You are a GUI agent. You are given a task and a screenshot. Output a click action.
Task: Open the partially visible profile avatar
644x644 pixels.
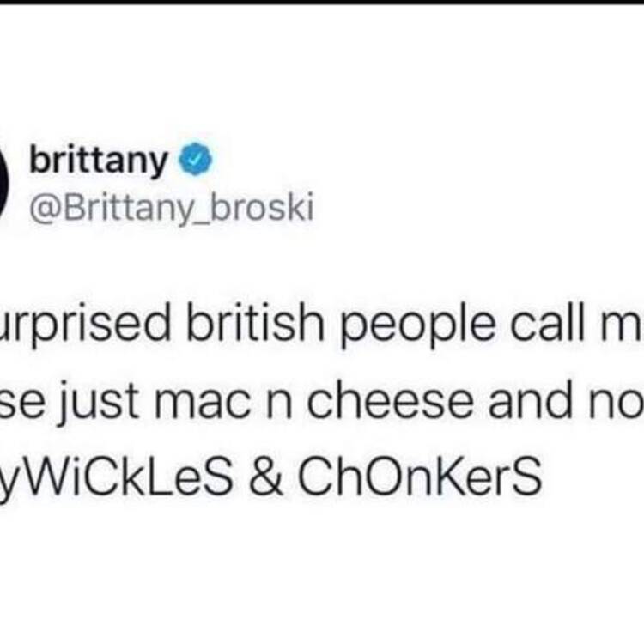point(4,180)
